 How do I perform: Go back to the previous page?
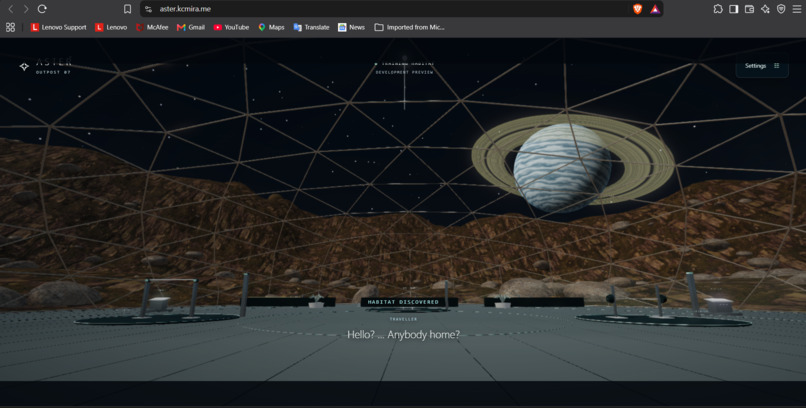click(x=11, y=9)
